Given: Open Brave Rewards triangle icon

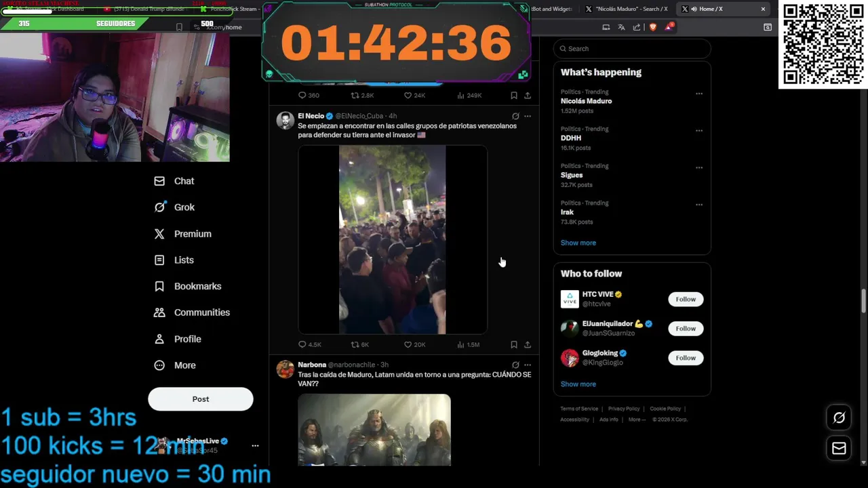Looking at the screenshot, I should (x=668, y=27).
